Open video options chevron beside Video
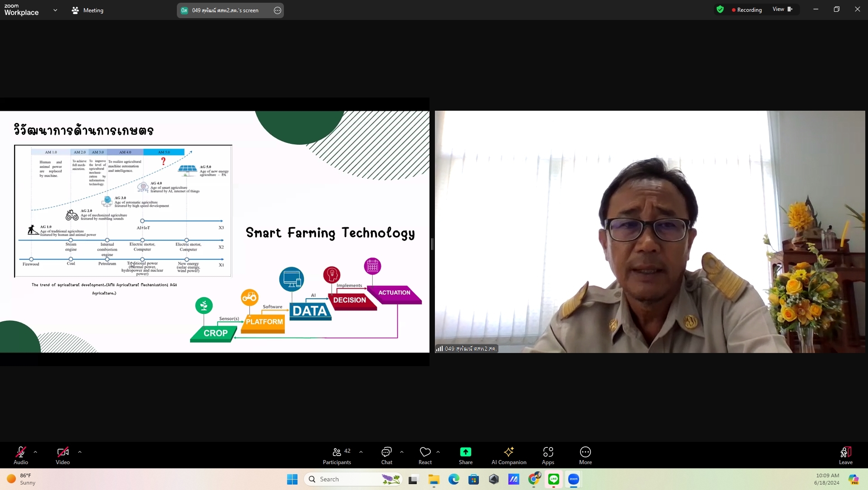 [x=80, y=452]
